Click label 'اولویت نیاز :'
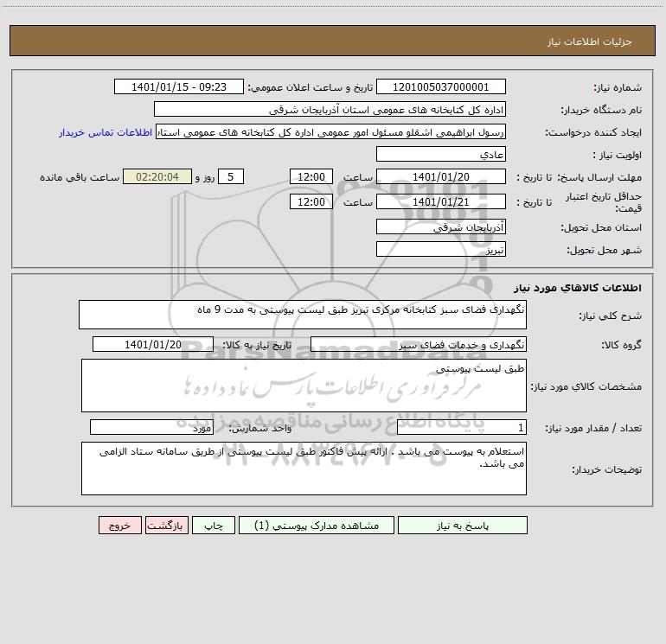666x644 pixels. pos(618,156)
